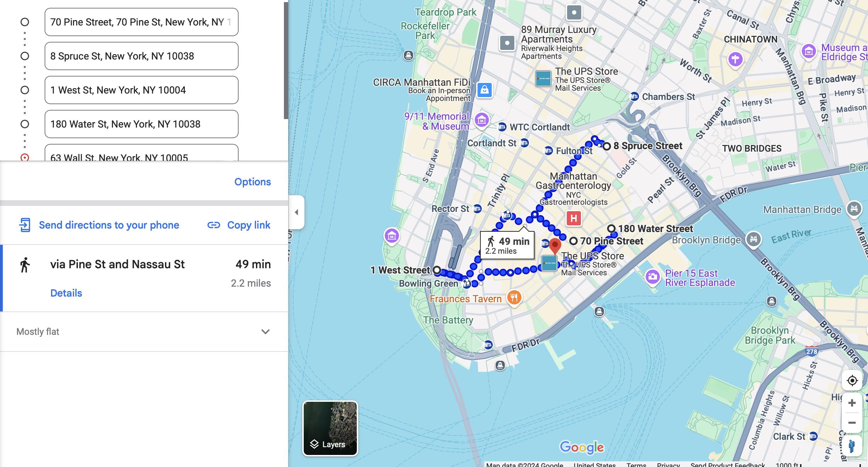The image size is (868, 467).
Task: Collapse the side panel arrow
Action: (x=297, y=212)
